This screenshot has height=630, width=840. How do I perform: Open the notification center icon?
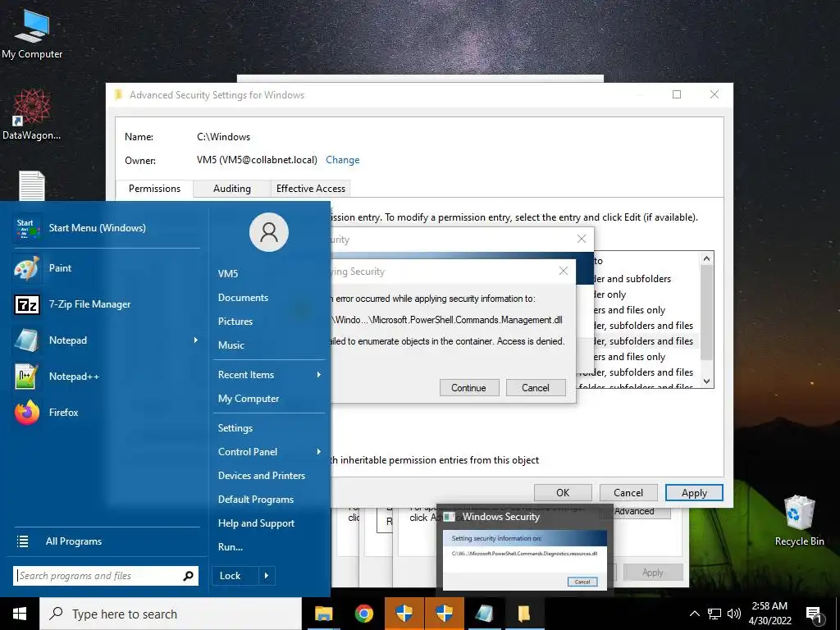click(814, 614)
